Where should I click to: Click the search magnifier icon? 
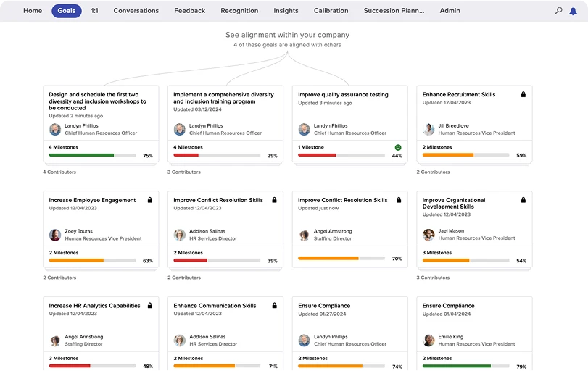tap(558, 11)
